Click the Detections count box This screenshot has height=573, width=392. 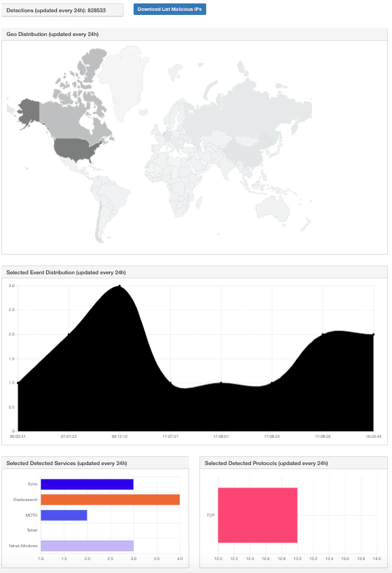tap(62, 10)
